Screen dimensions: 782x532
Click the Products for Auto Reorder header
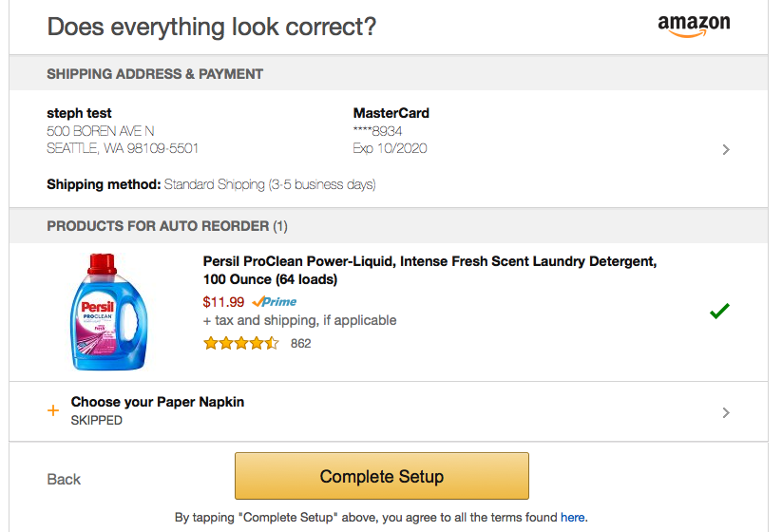click(167, 226)
